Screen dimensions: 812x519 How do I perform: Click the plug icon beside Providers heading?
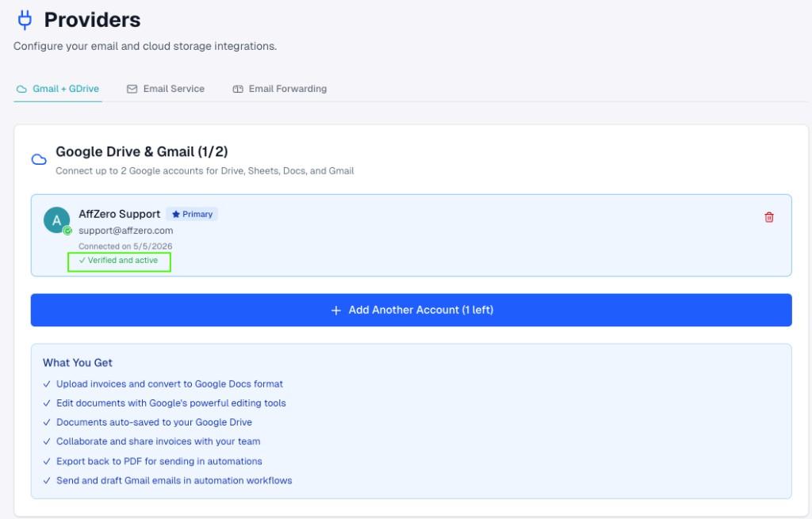coord(25,20)
